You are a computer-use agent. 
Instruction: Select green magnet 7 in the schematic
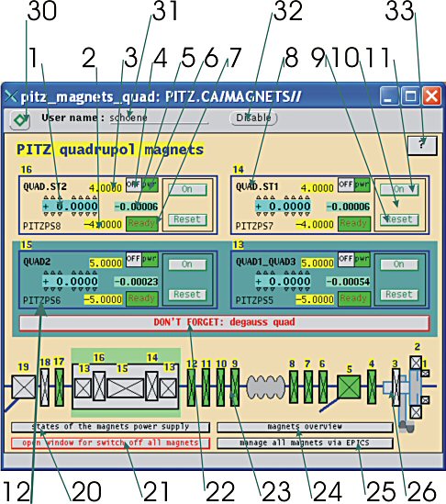pos(308,386)
